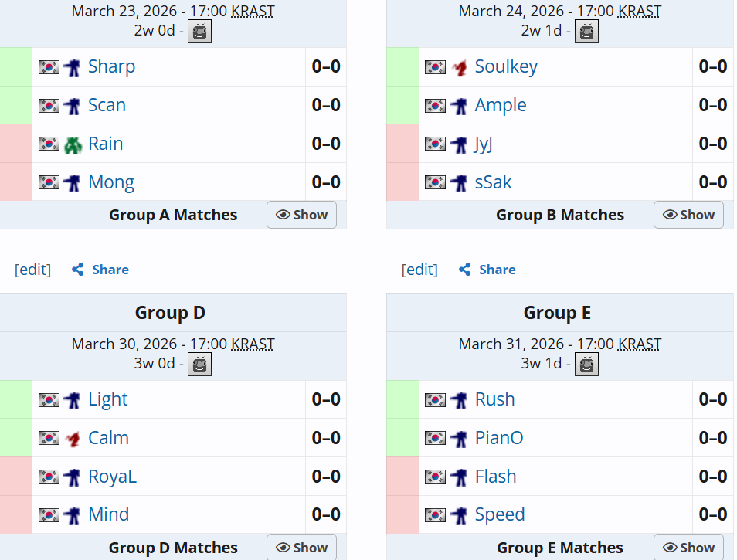The height and width of the screenshot is (560, 737).
Task: Click Rain's green Protoss race icon
Action: click(72, 144)
